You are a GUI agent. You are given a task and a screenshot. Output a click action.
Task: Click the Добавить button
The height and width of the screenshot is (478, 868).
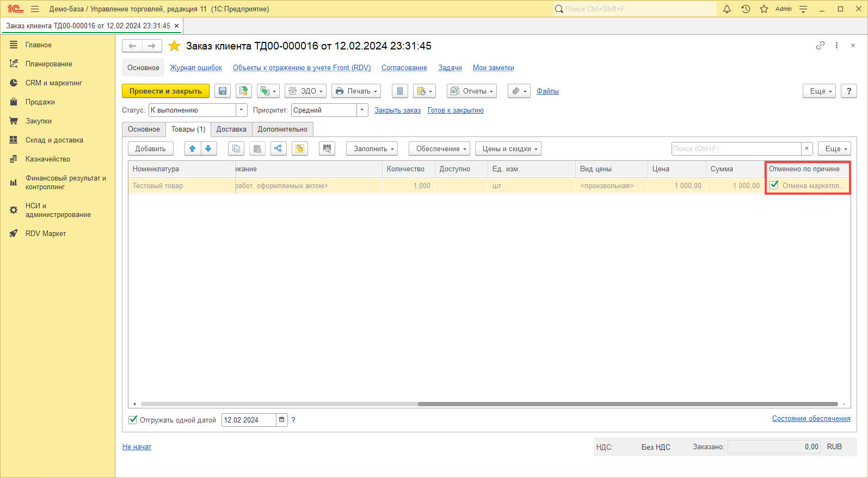click(x=151, y=149)
